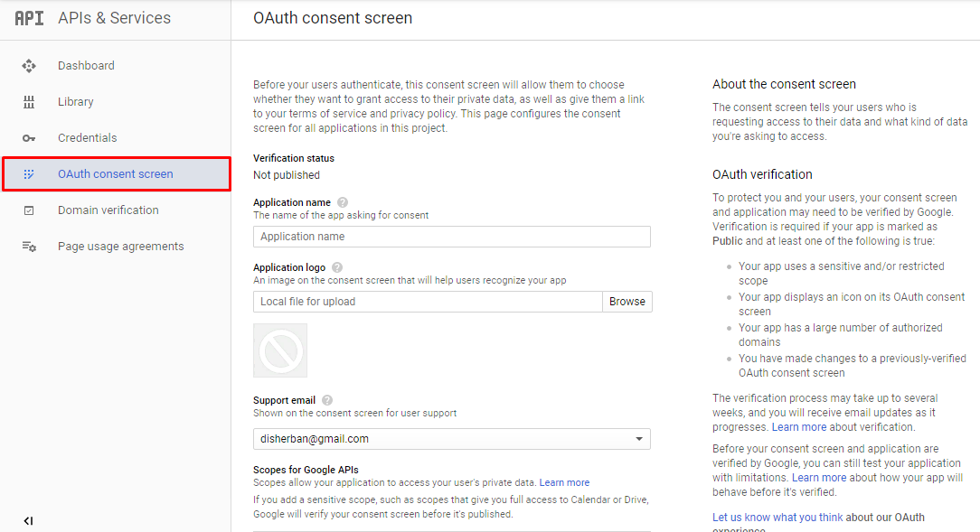Open Learn more about unverified app behavior
The image size is (980, 532).
tap(819, 478)
